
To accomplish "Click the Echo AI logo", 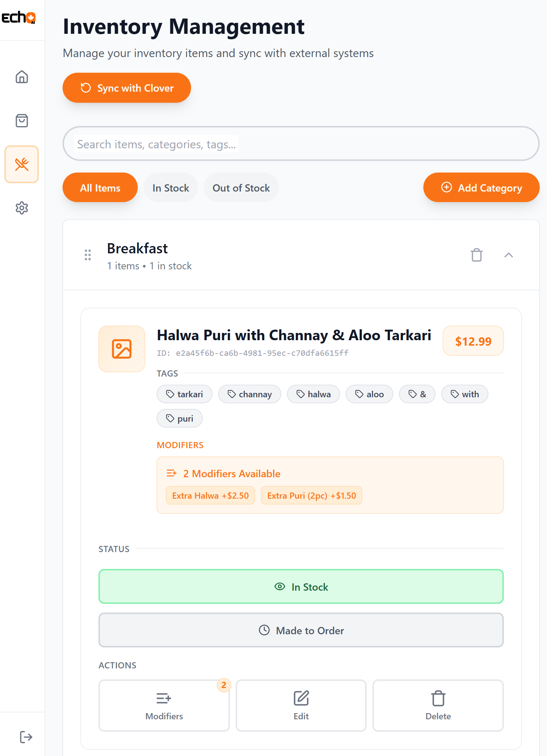I will click(x=19, y=17).
